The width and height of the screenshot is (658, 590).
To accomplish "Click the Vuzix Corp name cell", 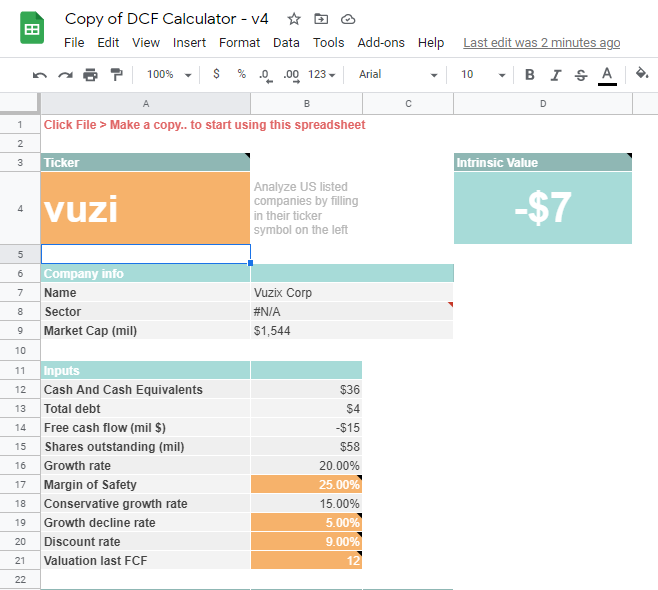I will (x=352, y=292).
